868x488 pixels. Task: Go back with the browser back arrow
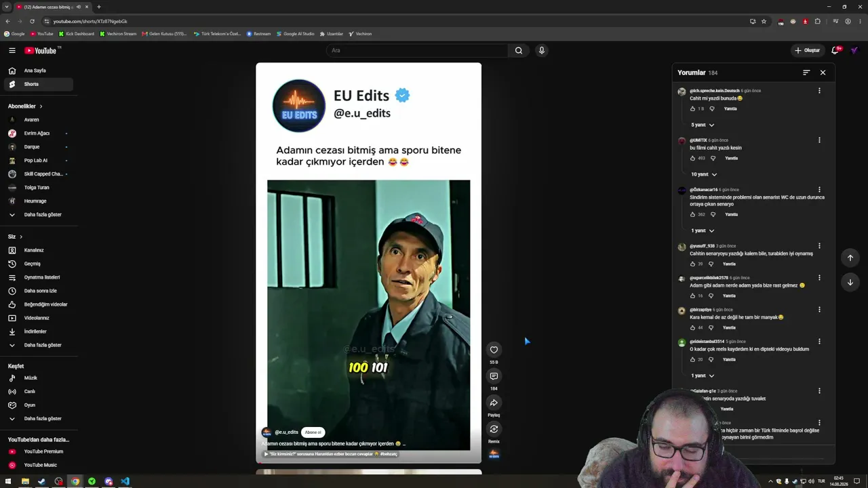(7, 21)
